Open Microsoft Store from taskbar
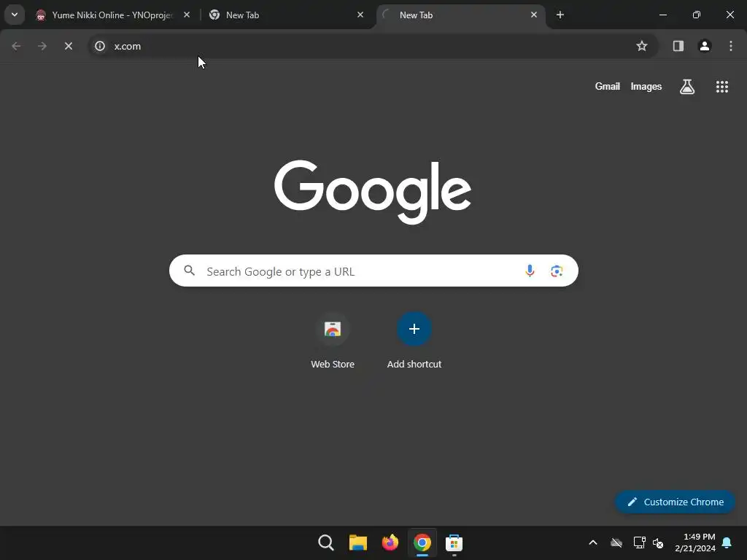Viewport: 747px width, 560px height. coord(454,542)
